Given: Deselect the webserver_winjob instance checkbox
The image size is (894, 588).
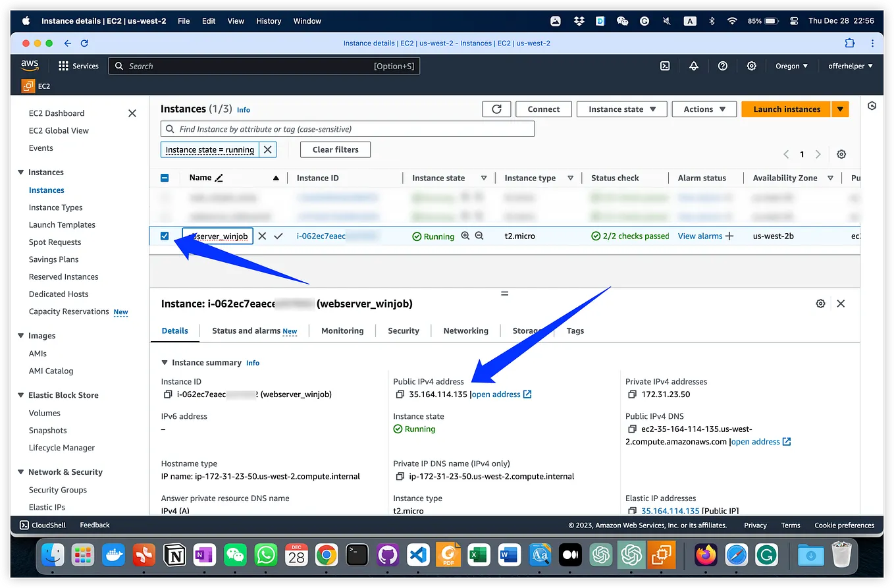Looking at the screenshot, I should 164,236.
